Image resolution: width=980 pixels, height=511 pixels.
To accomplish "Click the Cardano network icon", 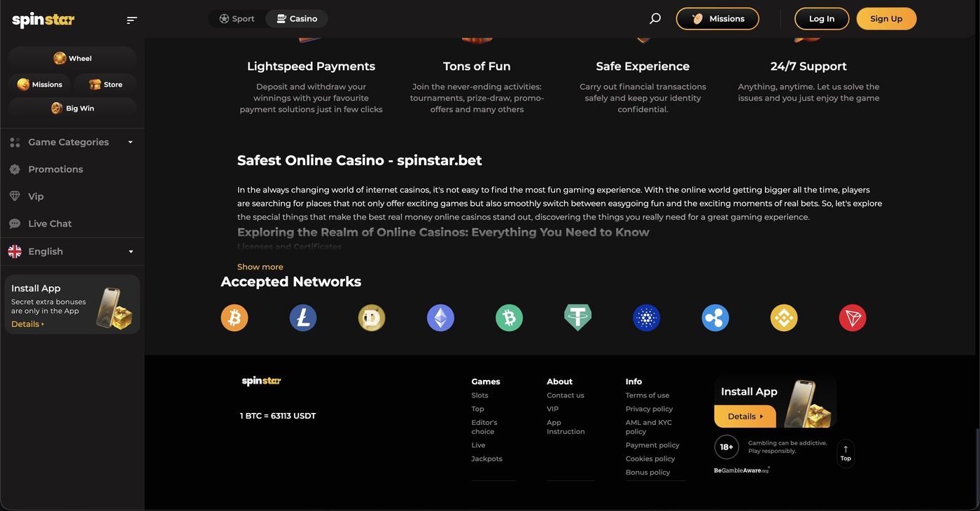I will click(647, 318).
